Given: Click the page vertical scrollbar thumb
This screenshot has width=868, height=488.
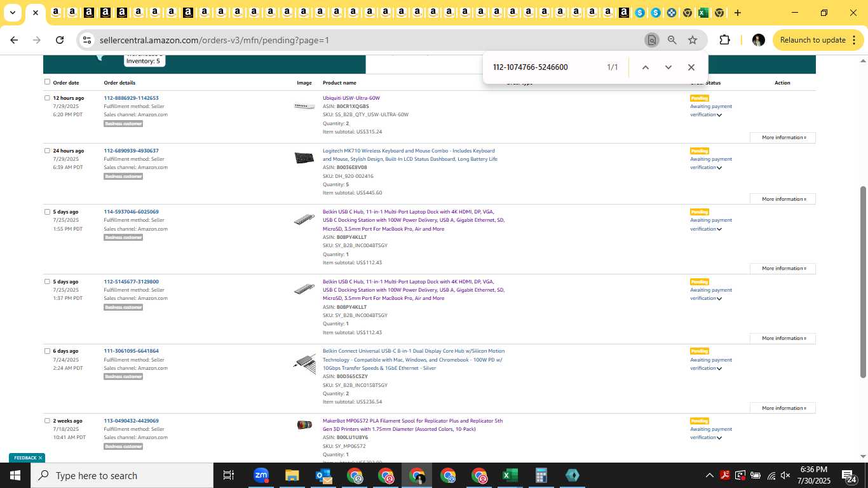Looking at the screenshot, I should coord(863,281).
